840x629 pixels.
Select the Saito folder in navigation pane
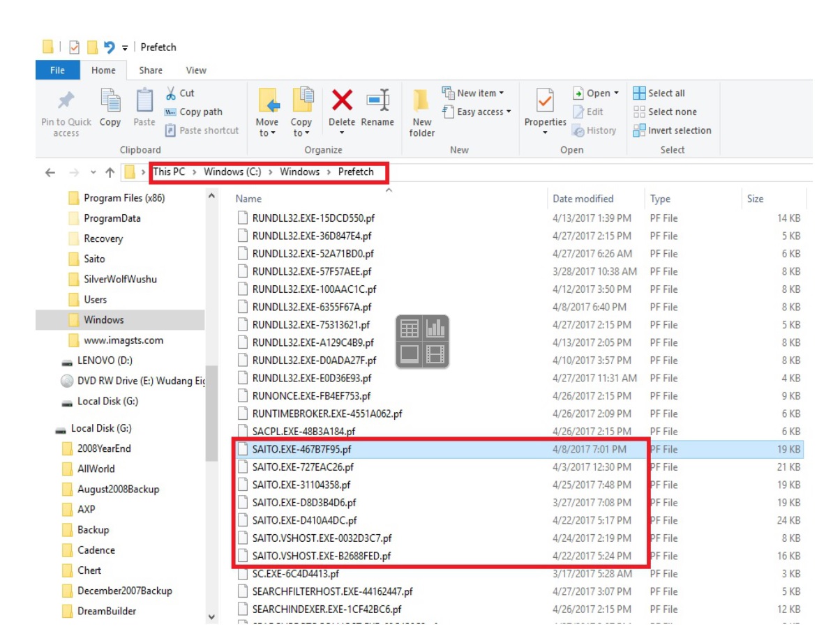click(94, 259)
